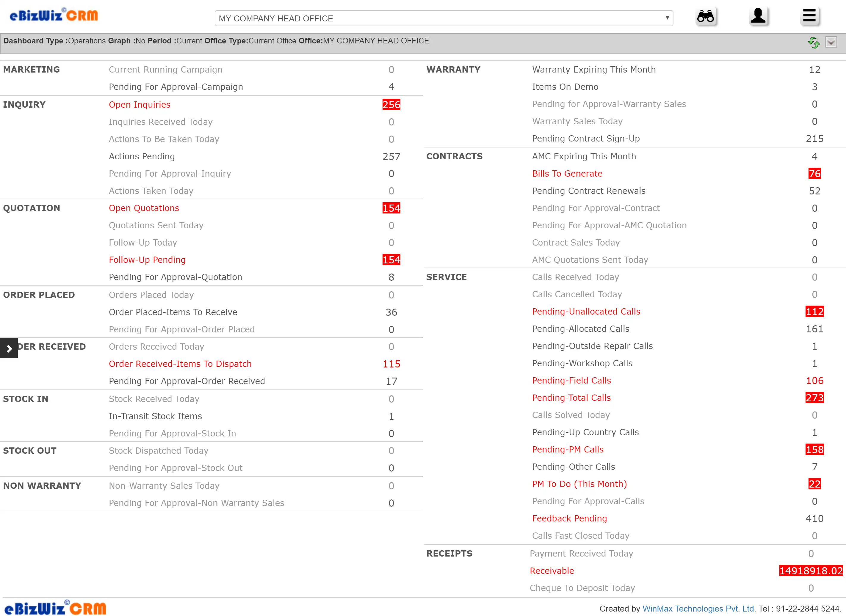Open the Open Quotations link
Screen dimensions: 846x616
[x=144, y=208]
